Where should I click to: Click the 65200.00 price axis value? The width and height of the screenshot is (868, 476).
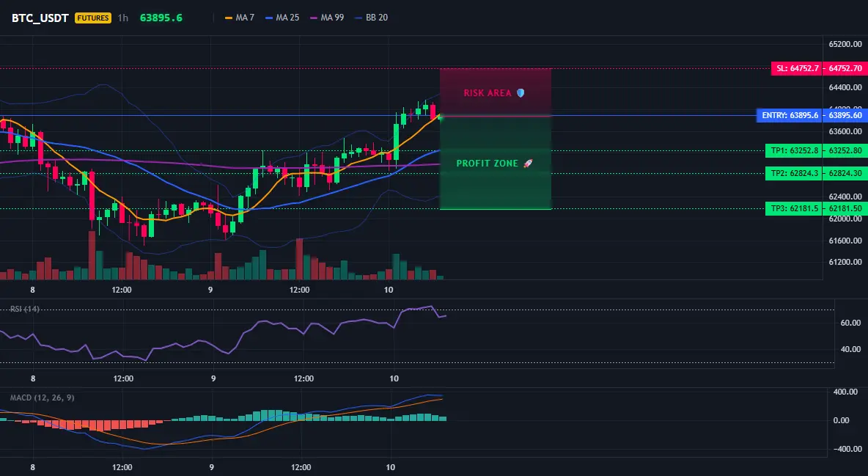tap(845, 44)
